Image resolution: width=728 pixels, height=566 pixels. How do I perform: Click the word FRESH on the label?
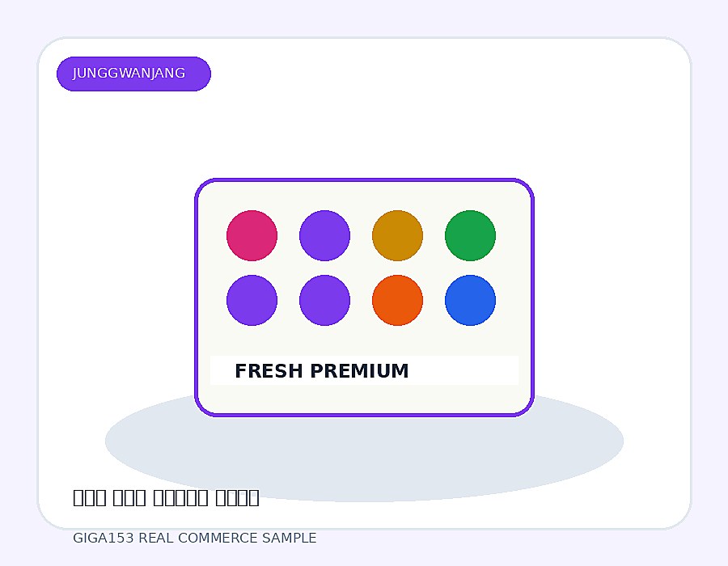pyautogui.click(x=269, y=371)
